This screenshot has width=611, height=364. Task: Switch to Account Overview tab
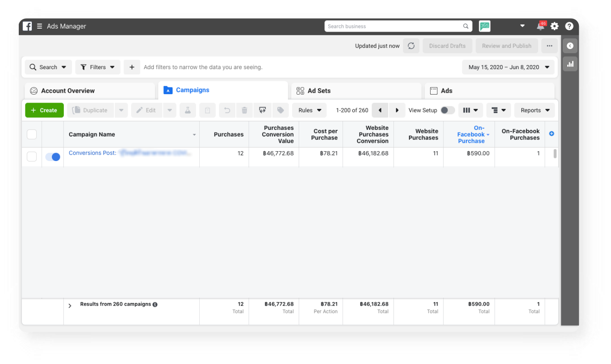tap(90, 91)
